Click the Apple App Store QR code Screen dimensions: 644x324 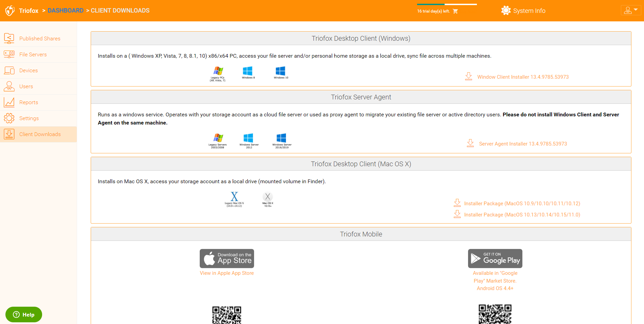(x=227, y=315)
